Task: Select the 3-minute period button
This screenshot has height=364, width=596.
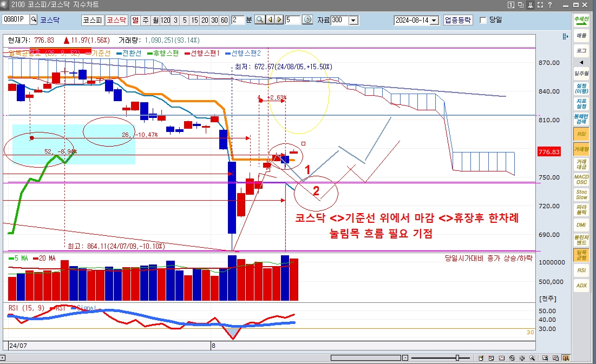Action: (x=175, y=20)
